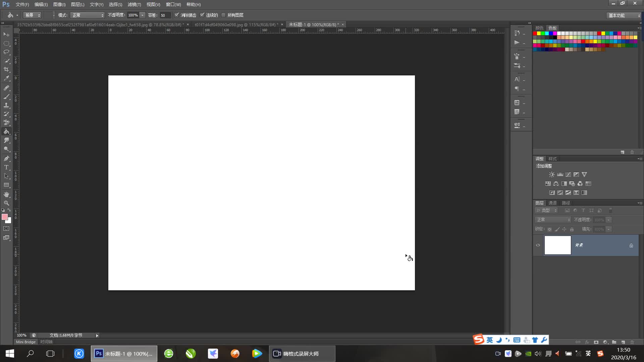Open the workspace (基本功能) dropdown

(624, 15)
